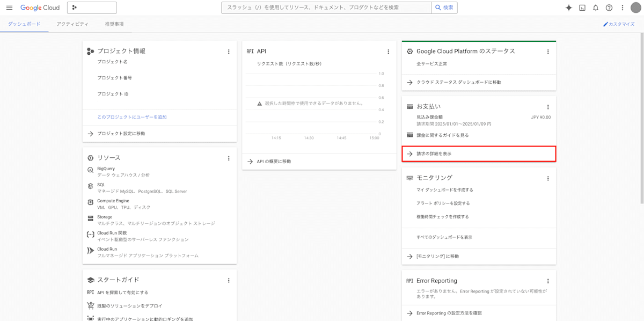The width and height of the screenshot is (644, 321).
Task: Click the Storage resource icon
Action: tap(91, 218)
